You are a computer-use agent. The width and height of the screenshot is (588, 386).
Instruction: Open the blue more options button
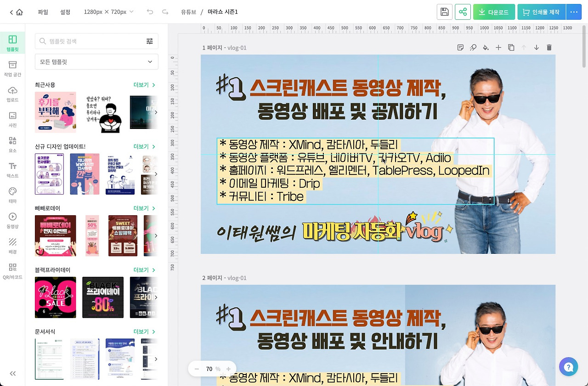click(574, 12)
